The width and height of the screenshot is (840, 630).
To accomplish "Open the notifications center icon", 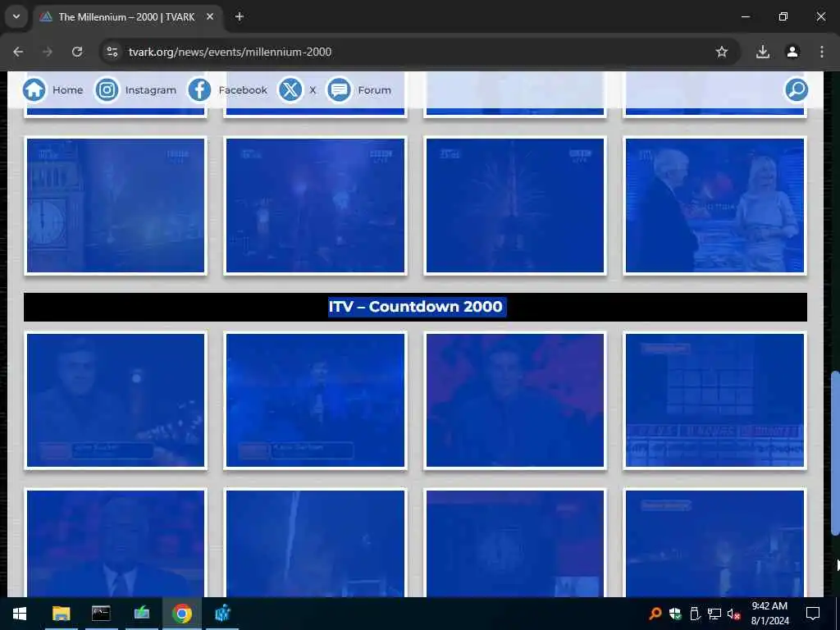I will coord(813,614).
